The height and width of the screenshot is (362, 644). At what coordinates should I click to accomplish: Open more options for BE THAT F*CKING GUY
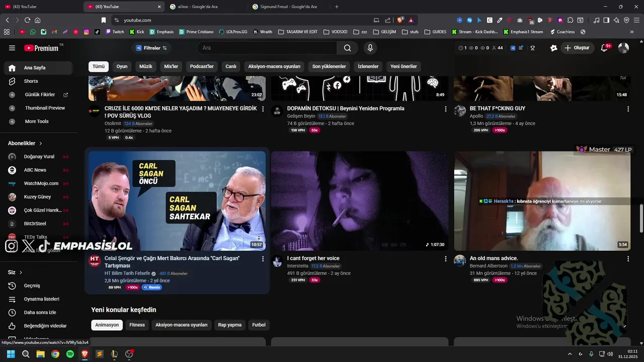click(x=628, y=109)
